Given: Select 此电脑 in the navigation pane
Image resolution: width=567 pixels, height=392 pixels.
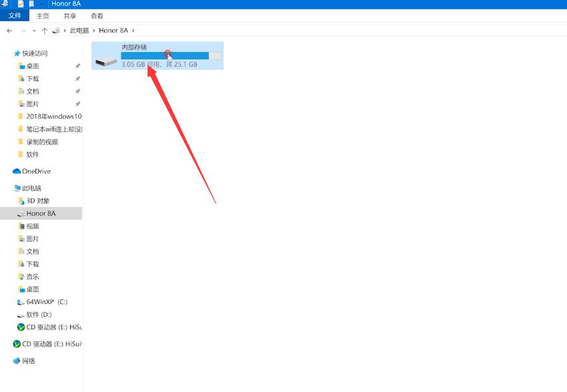Looking at the screenshot, I should point(31,188).
